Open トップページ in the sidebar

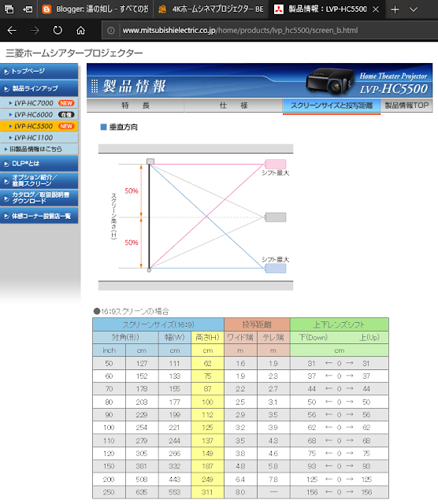[39, 71]
